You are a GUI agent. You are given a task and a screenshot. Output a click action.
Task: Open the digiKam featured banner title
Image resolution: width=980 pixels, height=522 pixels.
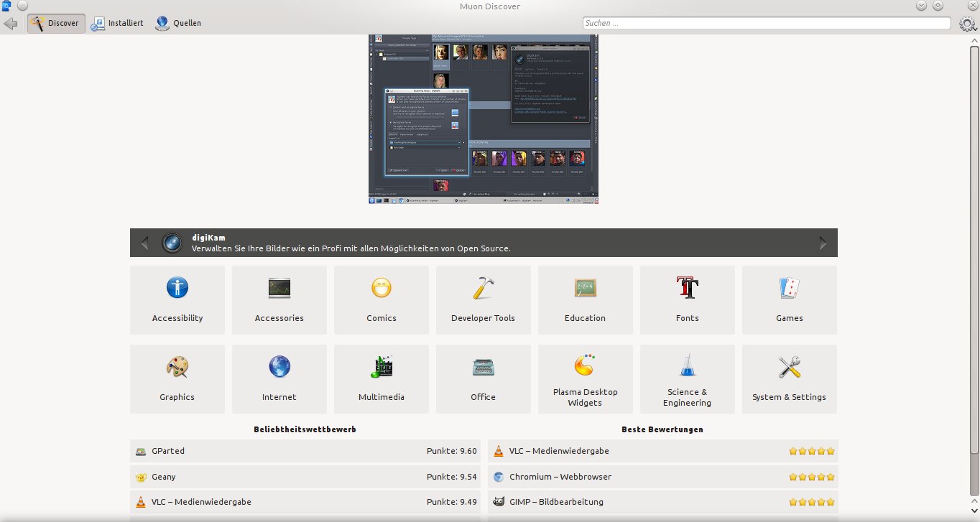(x=208, y=237)
